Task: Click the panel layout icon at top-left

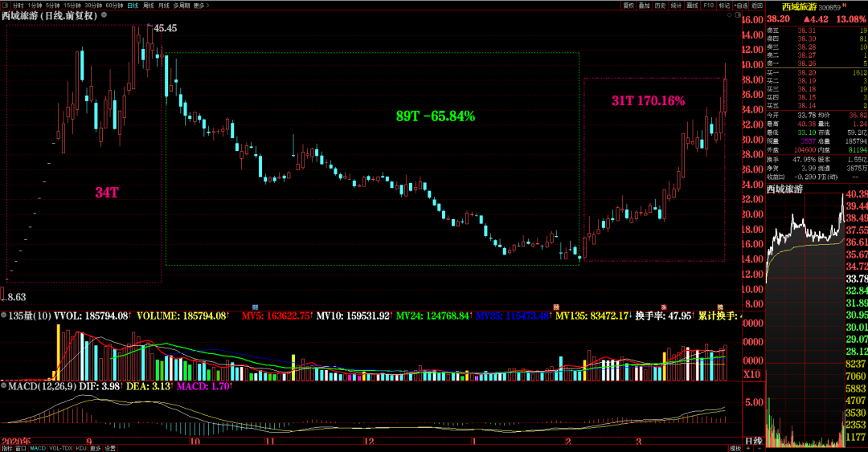Action: 5,5
